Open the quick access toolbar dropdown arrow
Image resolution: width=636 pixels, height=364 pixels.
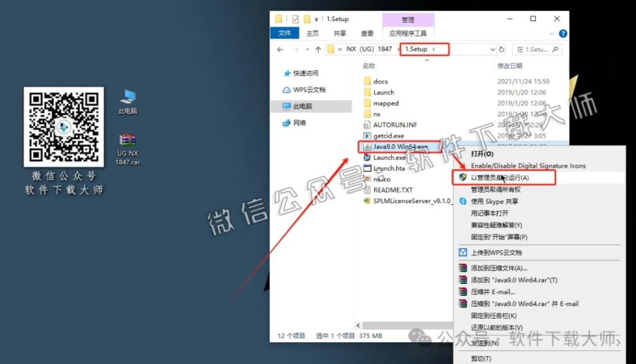[316, 19]
